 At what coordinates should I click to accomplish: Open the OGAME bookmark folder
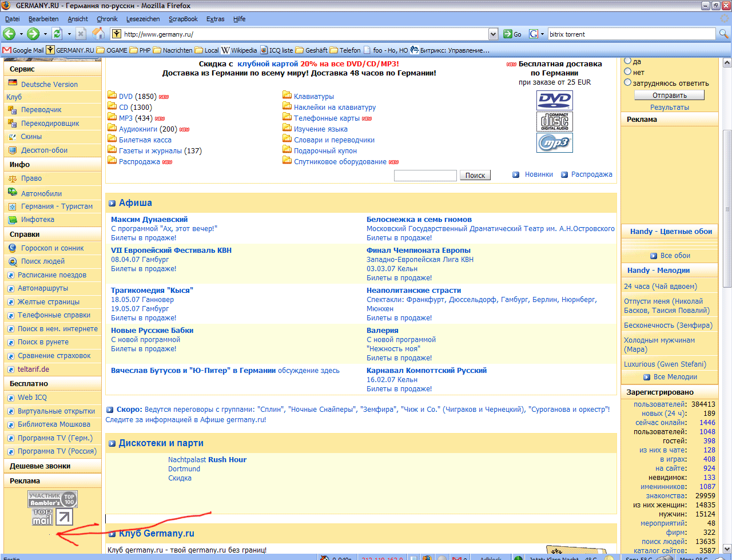pos(112,50)
